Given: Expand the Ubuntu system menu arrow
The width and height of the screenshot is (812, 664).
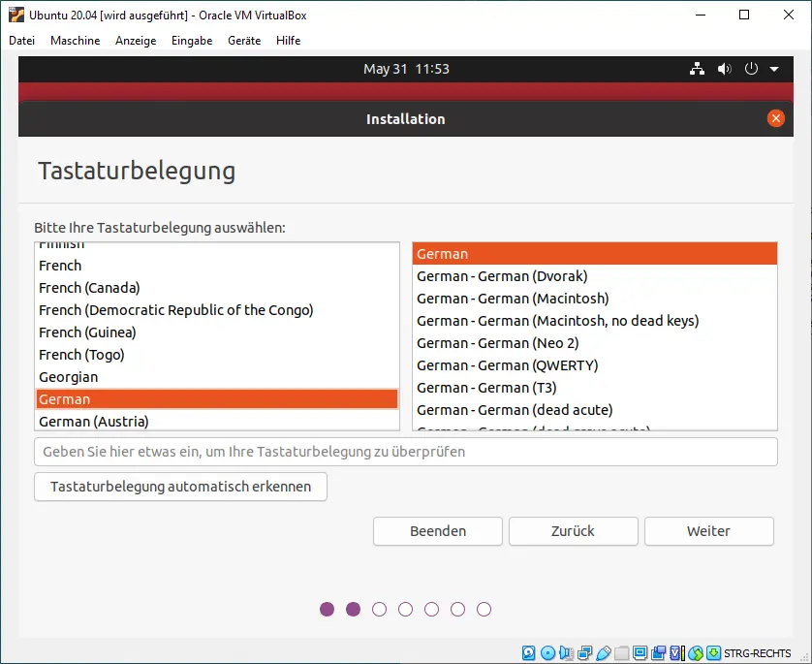Looking at the screenshot, I should click(774, 69).
